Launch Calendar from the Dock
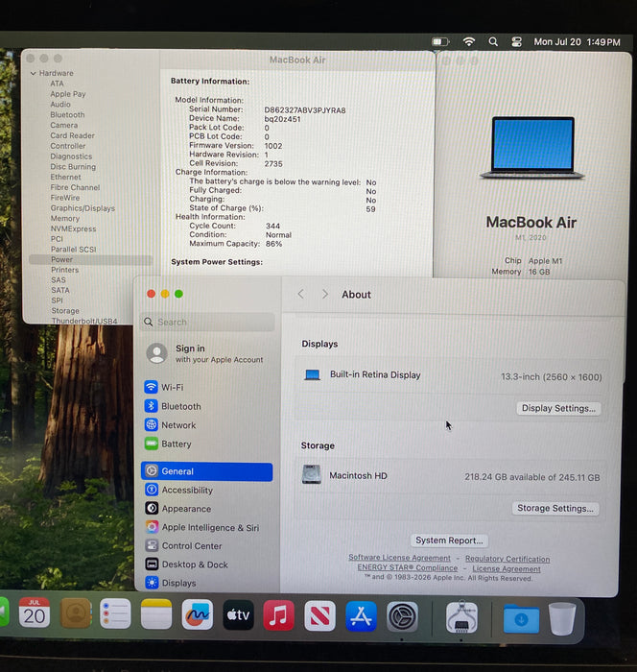637x672 pixels. tap(34, 613)
